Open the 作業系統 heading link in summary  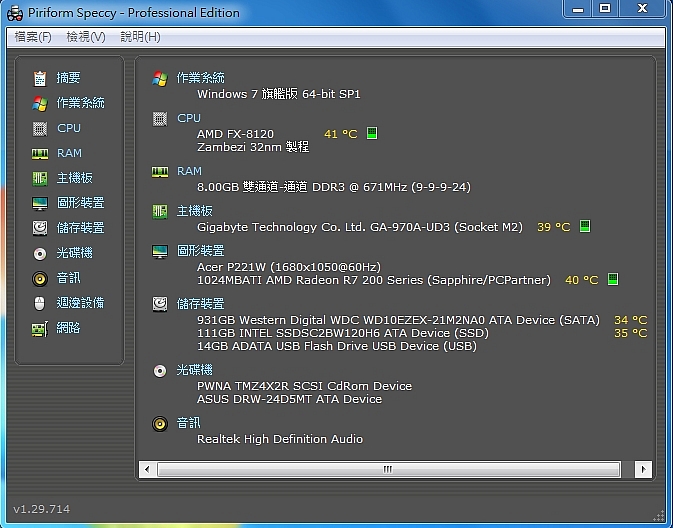[201, 78]
